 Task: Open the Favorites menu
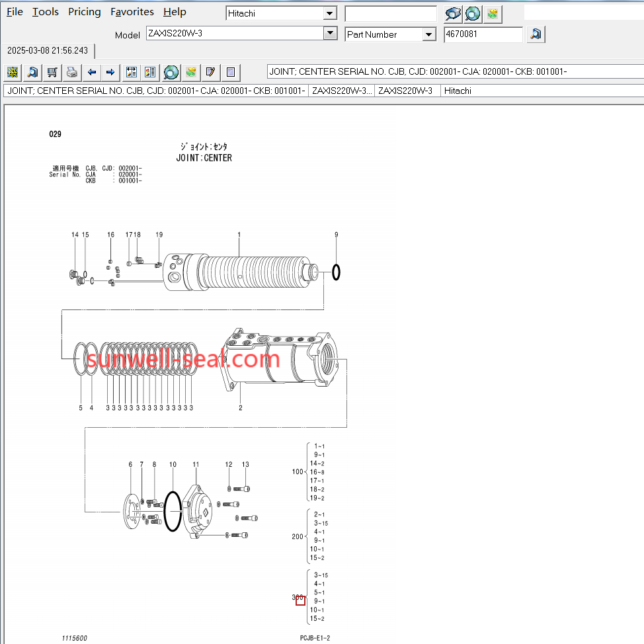[x=132, y=11]
